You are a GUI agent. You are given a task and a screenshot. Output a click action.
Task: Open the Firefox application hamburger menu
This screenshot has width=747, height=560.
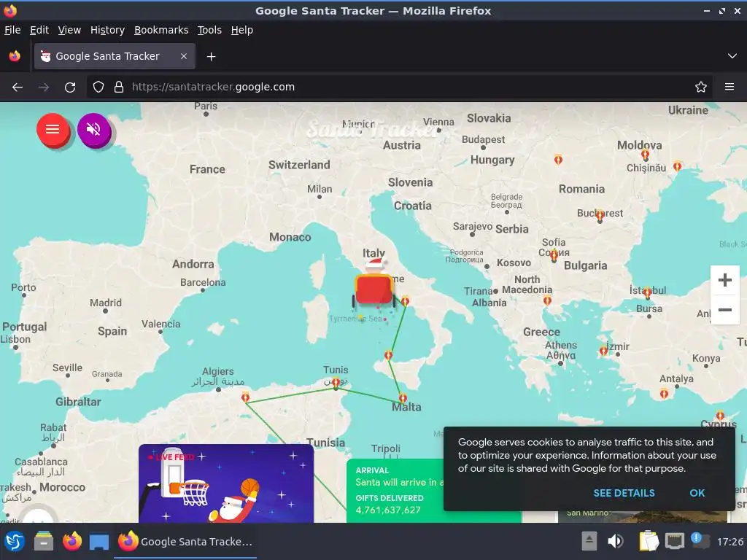tap(729, 87)
